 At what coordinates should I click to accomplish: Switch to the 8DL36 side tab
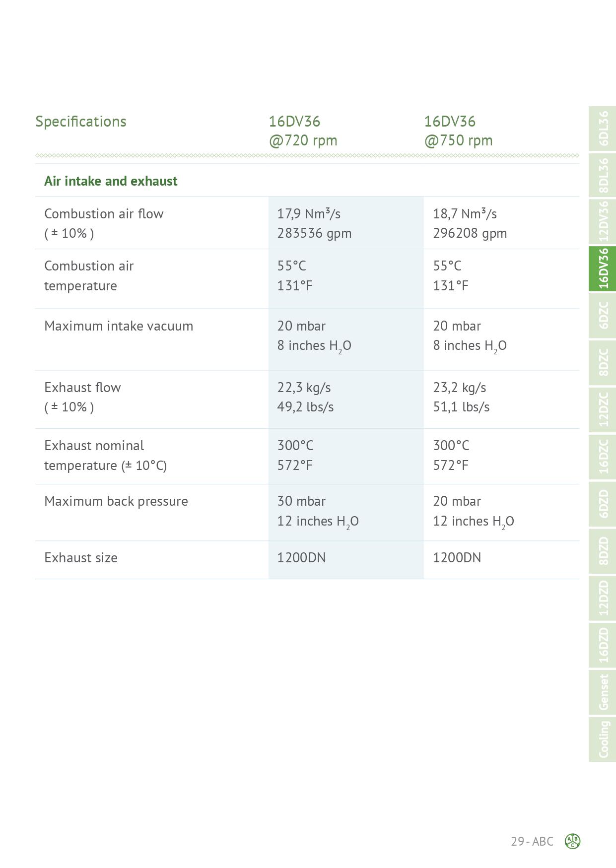(603, 175)
